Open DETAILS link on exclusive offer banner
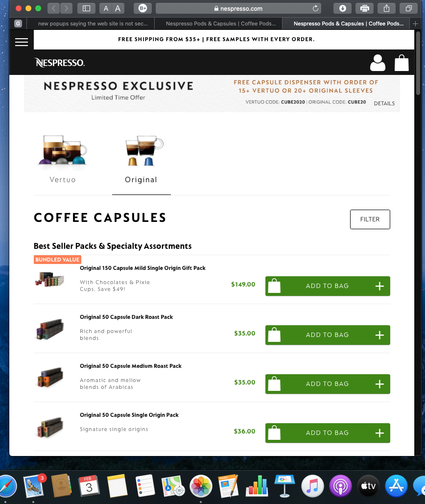 pyautogui.click(x=384, y=103)
